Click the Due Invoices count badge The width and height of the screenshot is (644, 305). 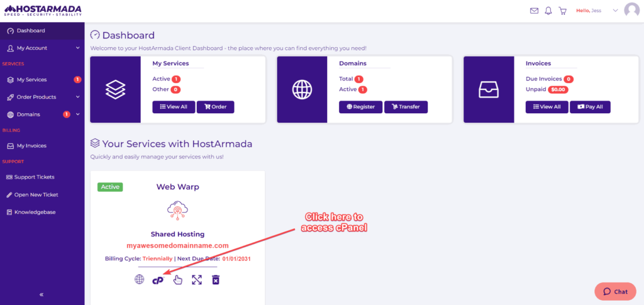coord(569,79)
